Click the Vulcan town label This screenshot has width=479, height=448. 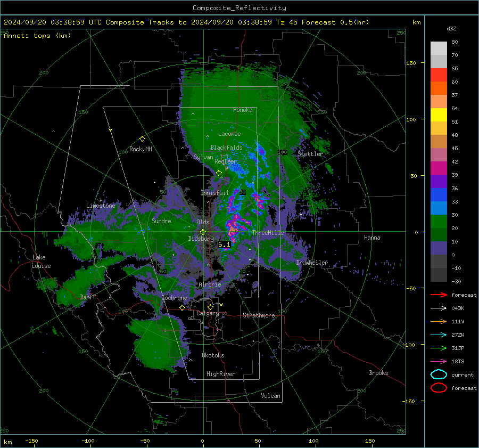(270, 396)
